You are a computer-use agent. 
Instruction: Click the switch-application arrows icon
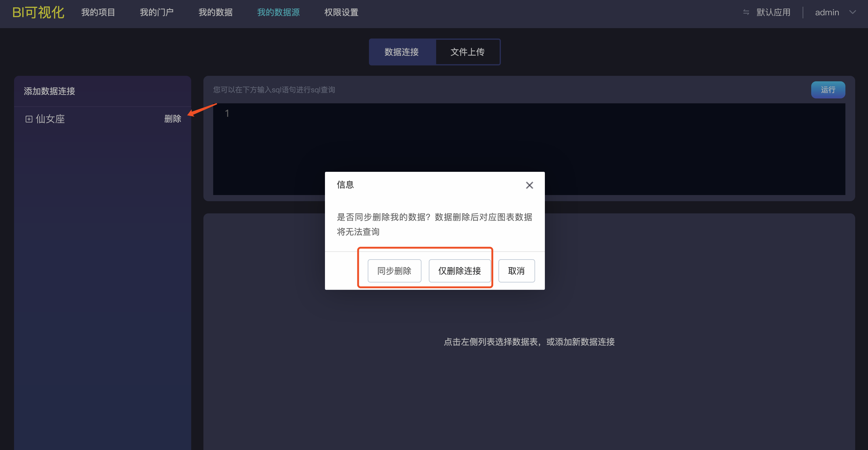[746, 13]
